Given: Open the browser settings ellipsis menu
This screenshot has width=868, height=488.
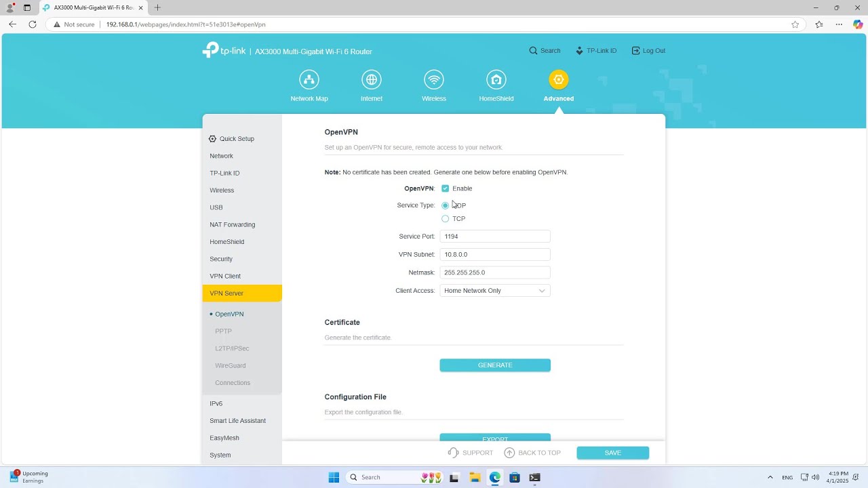Looking at the screenshot, I should coord(839,24).
